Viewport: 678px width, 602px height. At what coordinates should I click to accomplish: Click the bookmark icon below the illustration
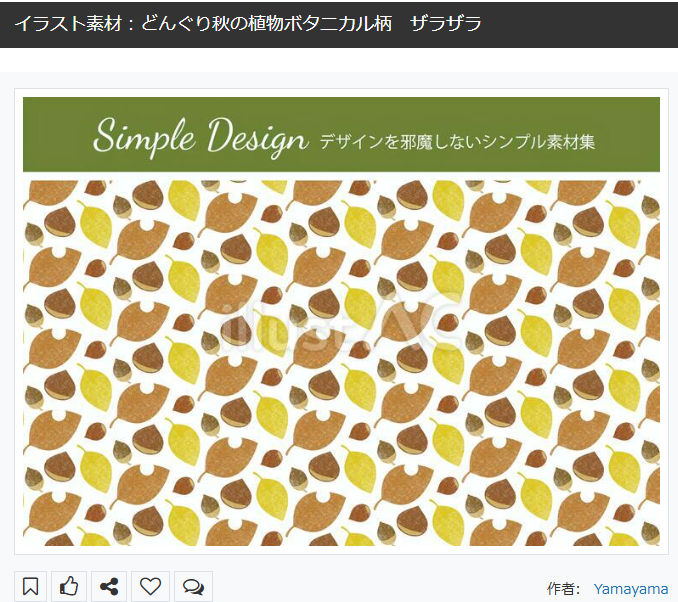(x=30, y=586)
